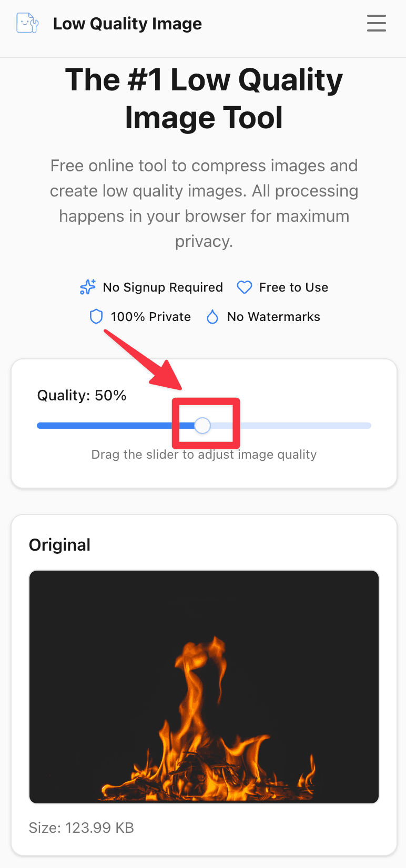406x868 pixels.
Task: Click the Low Quality Image logo icon
Action: coord(27,23)
